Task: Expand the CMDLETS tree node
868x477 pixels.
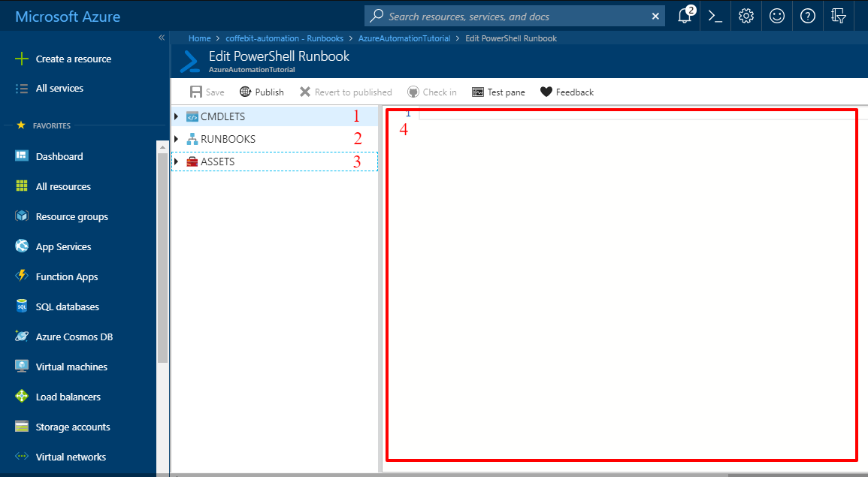Action: point(176,116)
